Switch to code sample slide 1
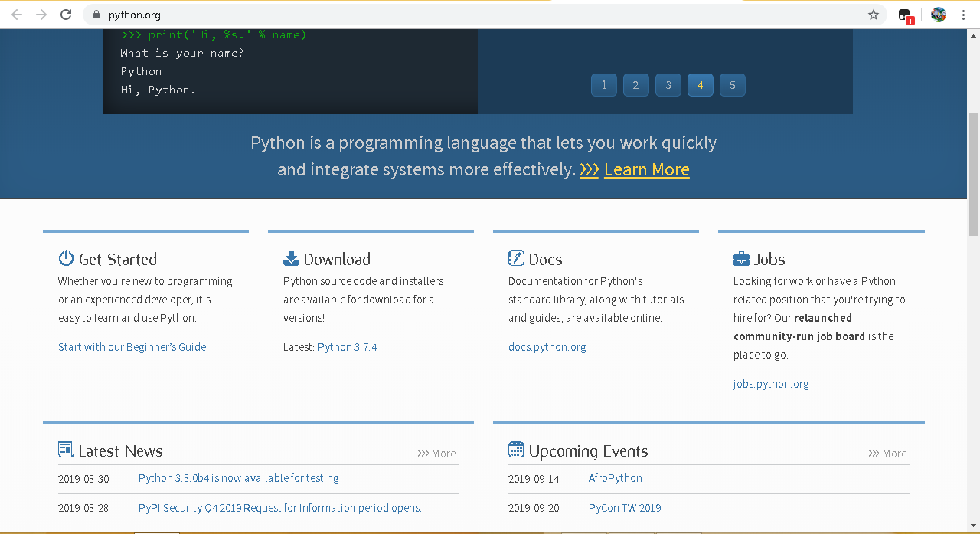 (x=604, y=85)
